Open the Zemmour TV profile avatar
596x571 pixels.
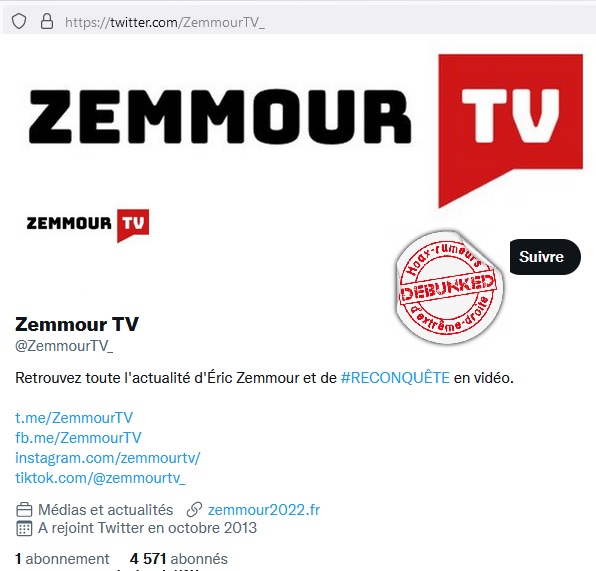coord(87,224)
